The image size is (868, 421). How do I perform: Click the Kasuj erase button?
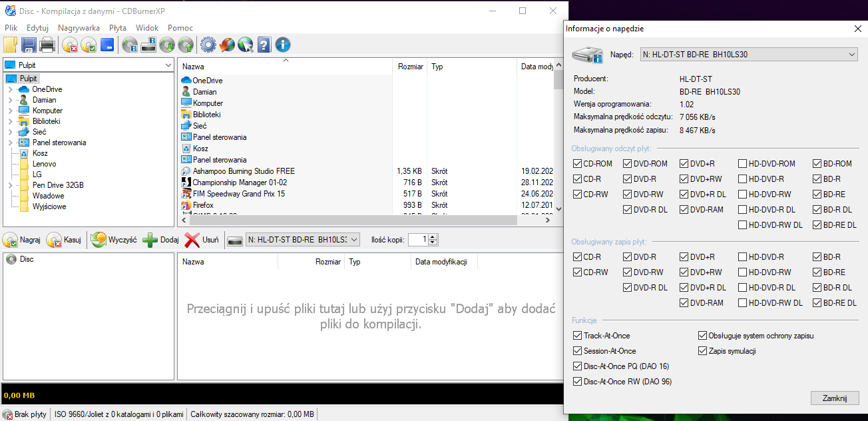coord(65,240)
